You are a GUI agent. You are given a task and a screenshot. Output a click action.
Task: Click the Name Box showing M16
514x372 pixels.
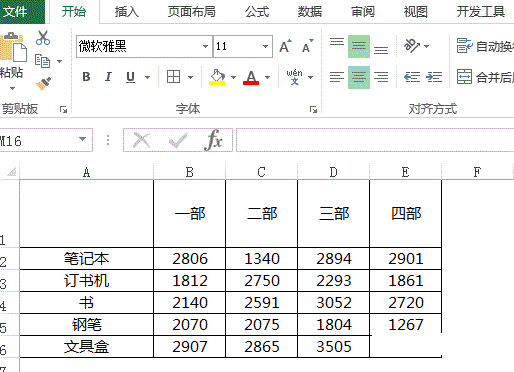[46, 140]
